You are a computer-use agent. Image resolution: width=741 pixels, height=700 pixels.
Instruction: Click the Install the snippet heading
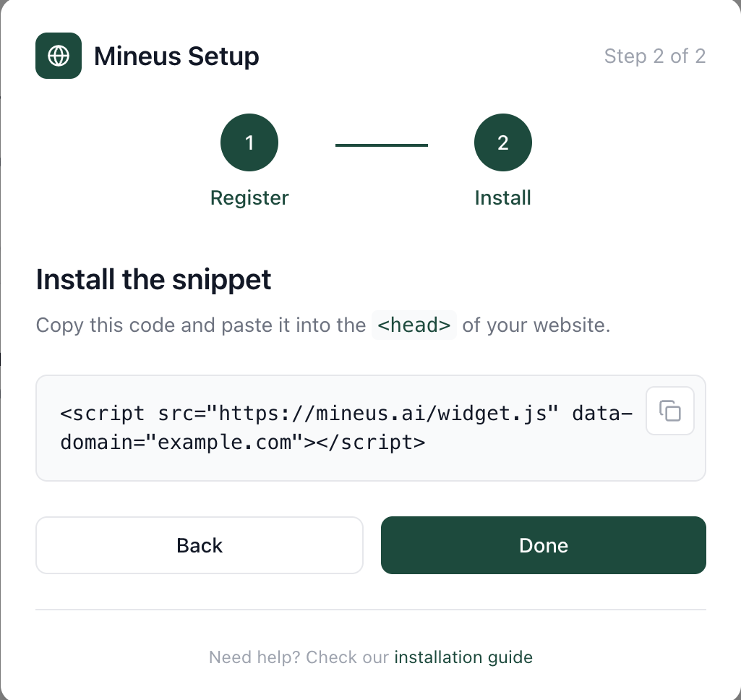point(153,280)
